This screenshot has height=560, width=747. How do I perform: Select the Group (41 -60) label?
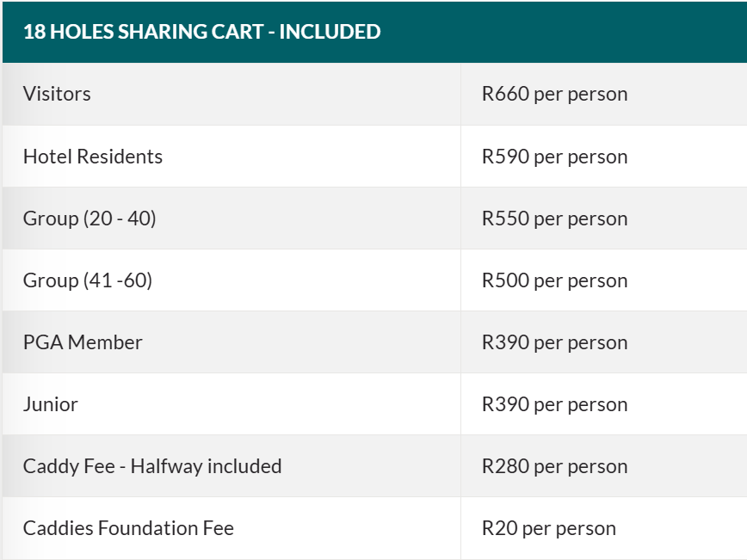click(88, 280)
